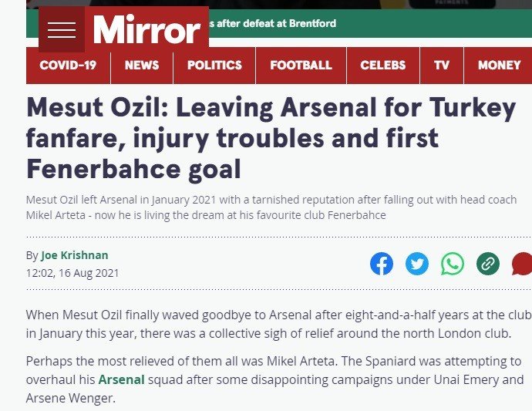The height and width of the screenshot is (411, 532).
Task: Copy article link with green chain icon
Action: [x=487, y=264]
